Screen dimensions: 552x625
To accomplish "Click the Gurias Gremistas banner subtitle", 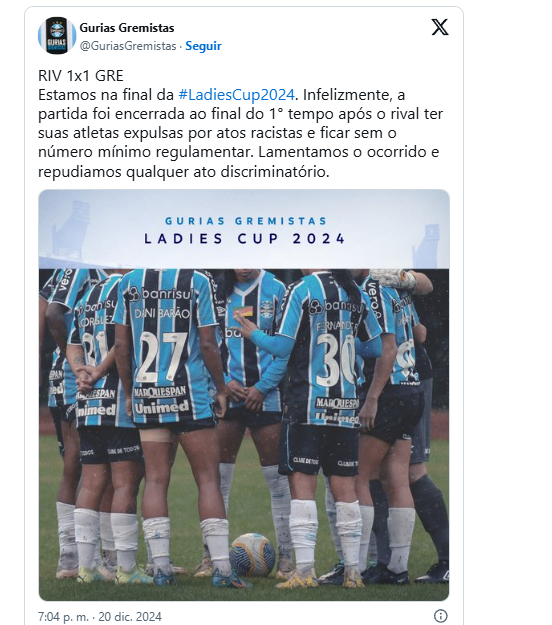I will 246,221.
